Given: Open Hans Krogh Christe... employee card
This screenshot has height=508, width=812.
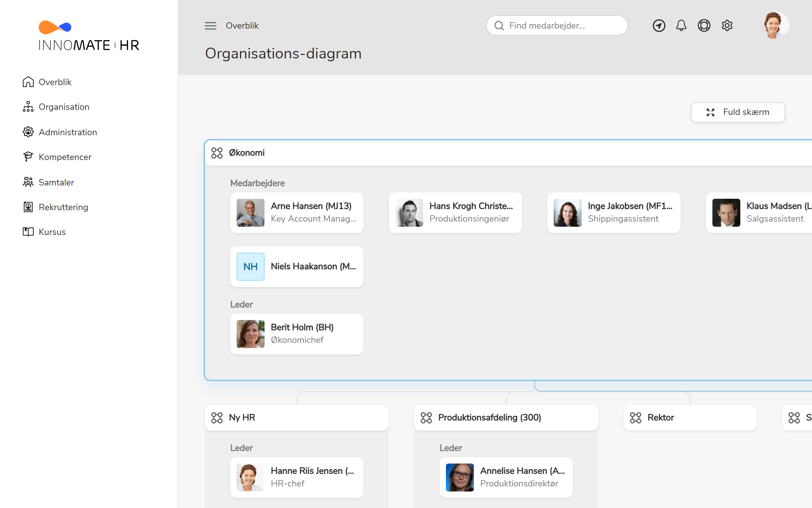Looking at the screenshot, I should pyautogui.click(x=455, y=212).
